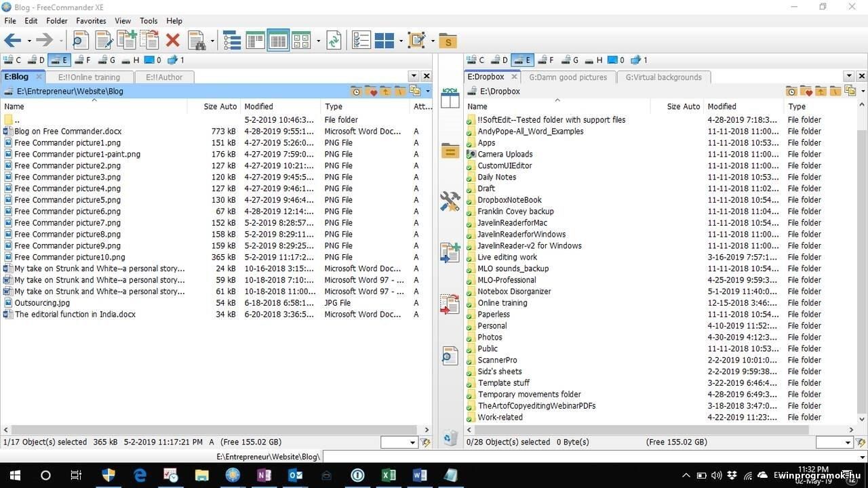Click the selection checklist toolbar icon
The width and height of the screenshot is (868, 488).
pos(361,41)
